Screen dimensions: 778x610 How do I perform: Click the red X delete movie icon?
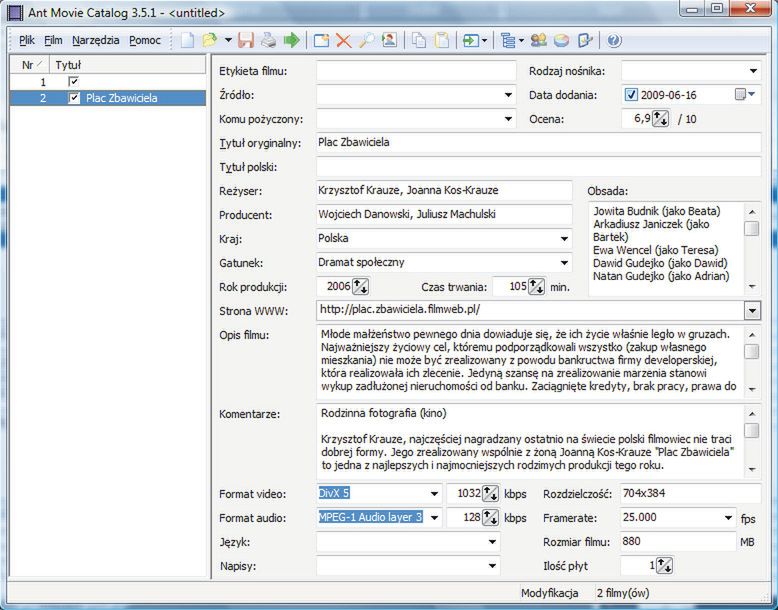344,41
